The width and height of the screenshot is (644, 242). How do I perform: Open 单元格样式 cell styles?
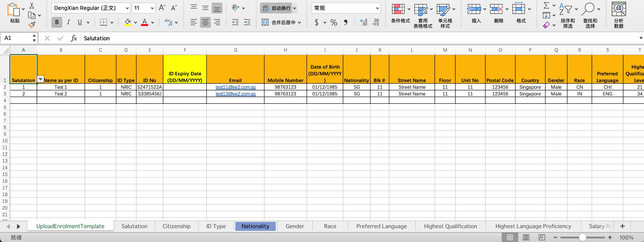click(445, 16)
